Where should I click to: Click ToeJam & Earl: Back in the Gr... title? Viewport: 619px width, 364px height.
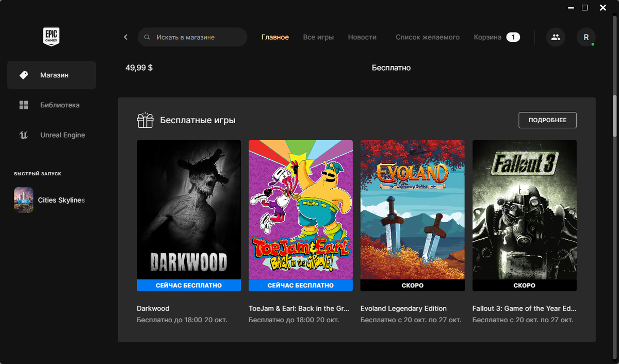[x=299, y=308]
